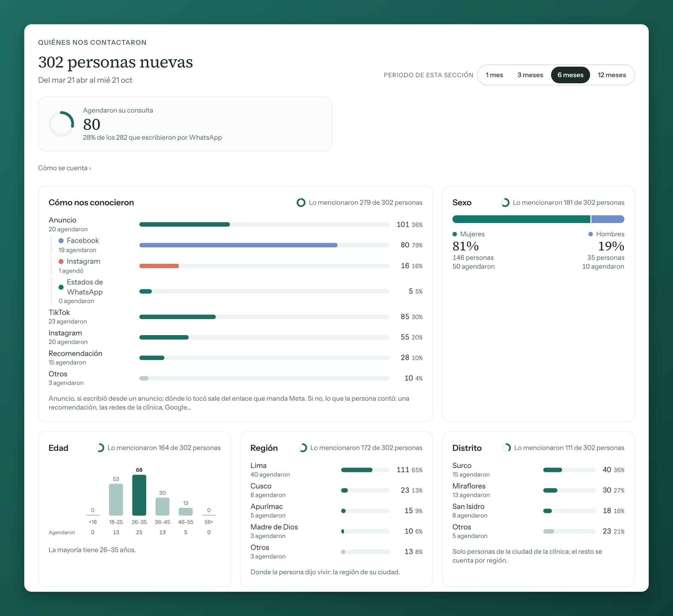
Task: Click the 'TikTok' row label
Action: click(x=59, y=313)
